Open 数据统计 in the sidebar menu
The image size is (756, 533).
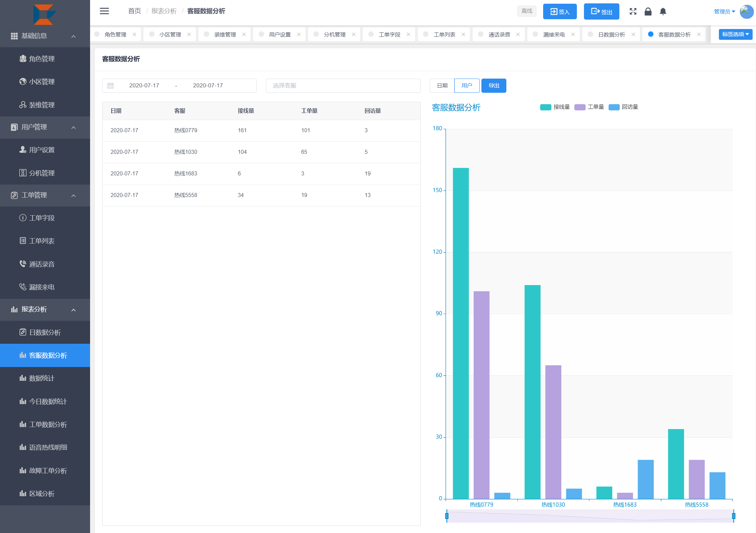point(41,378)
